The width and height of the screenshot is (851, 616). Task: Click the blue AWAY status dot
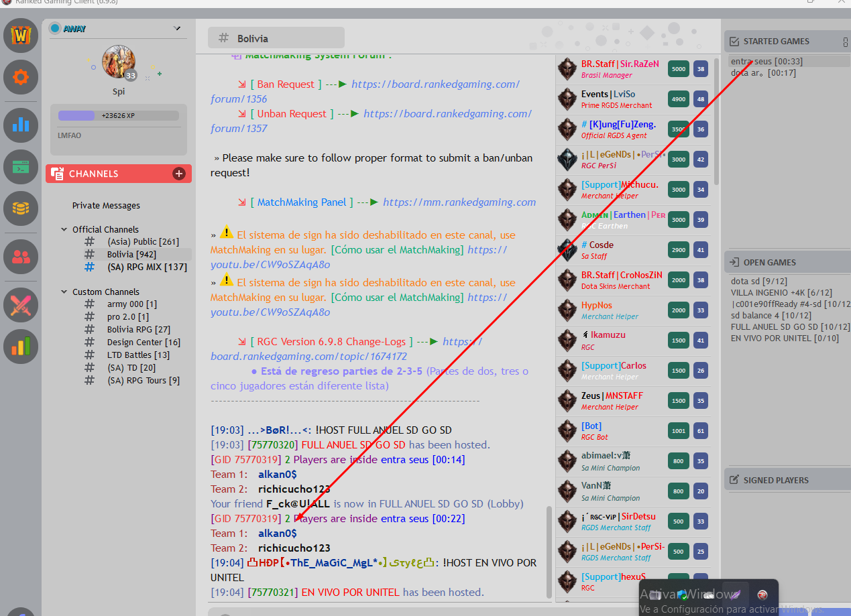pyautogui.click(x=55, y=28)
